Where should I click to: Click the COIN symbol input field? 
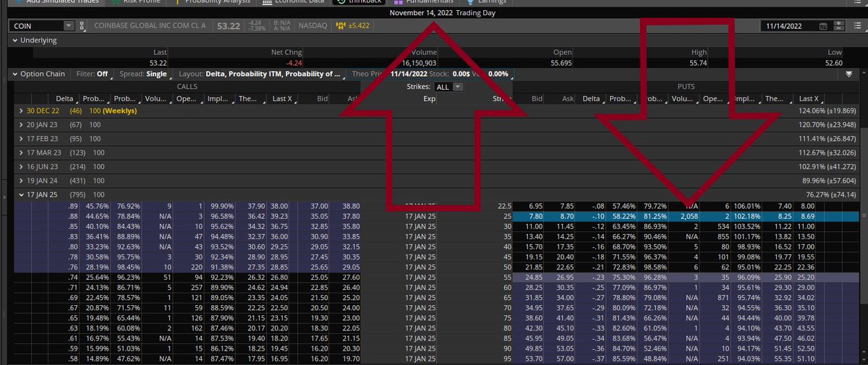click(37, 26)
